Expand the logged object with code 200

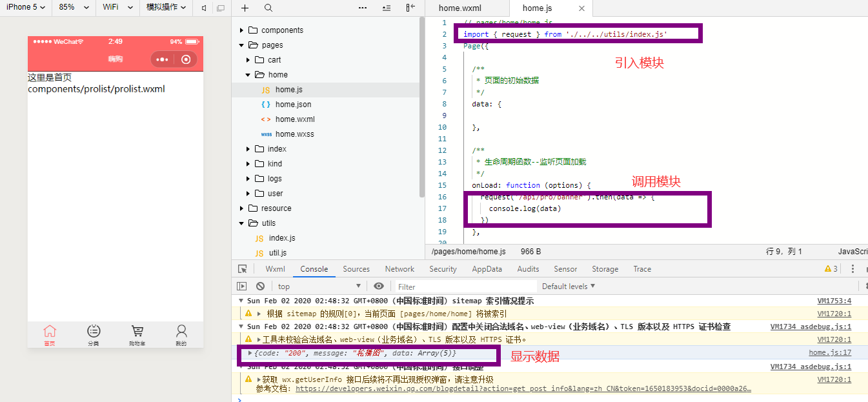[x=250, y=353]
